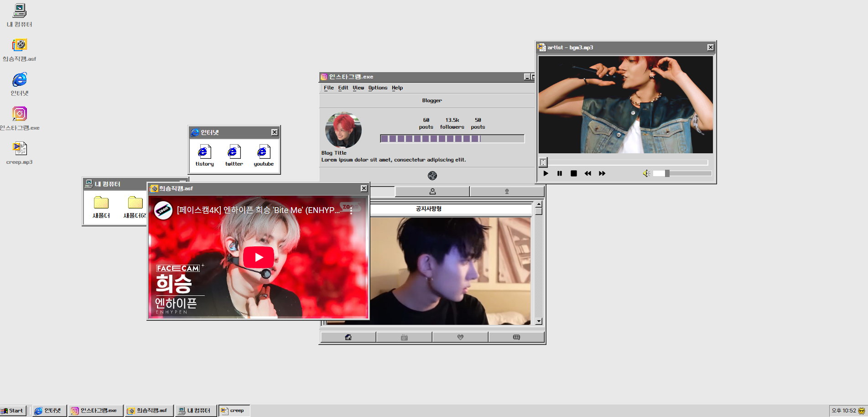Open the 새폴더 folder in 내 컴퓨터
Image resolution: width=868 pixels, height=417 pixels.
coord(101,207)
